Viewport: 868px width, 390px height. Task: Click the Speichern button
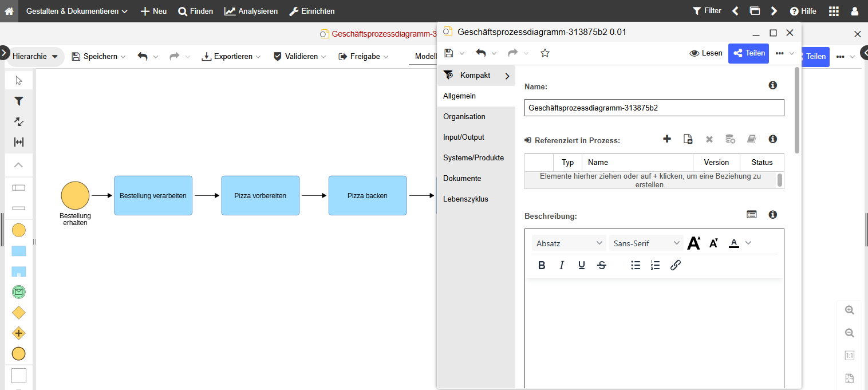coord(94,57)
